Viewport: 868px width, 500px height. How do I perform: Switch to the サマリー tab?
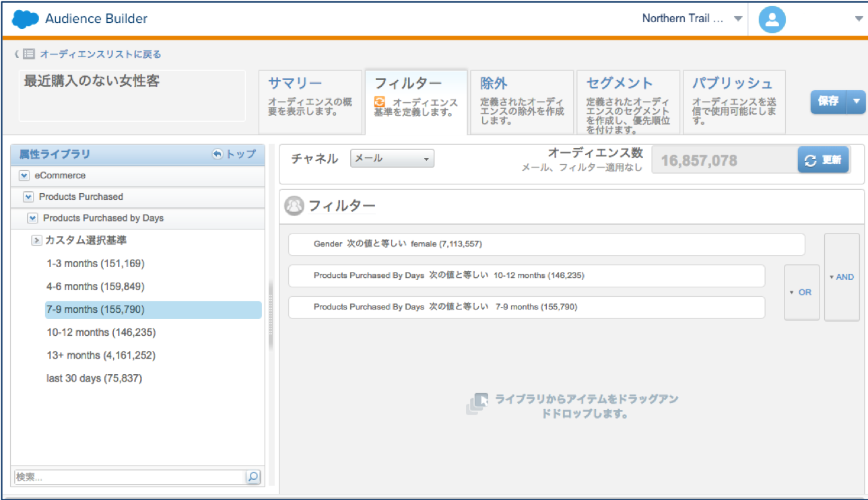pos(310,102)
